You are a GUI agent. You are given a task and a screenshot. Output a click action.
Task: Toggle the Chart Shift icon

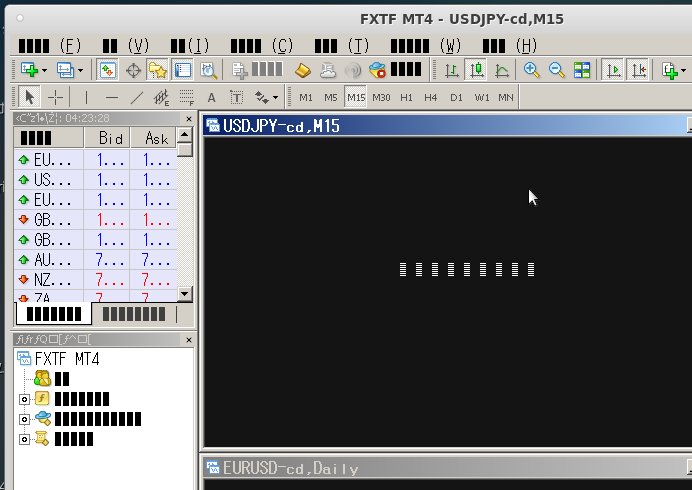coord(638,70)
